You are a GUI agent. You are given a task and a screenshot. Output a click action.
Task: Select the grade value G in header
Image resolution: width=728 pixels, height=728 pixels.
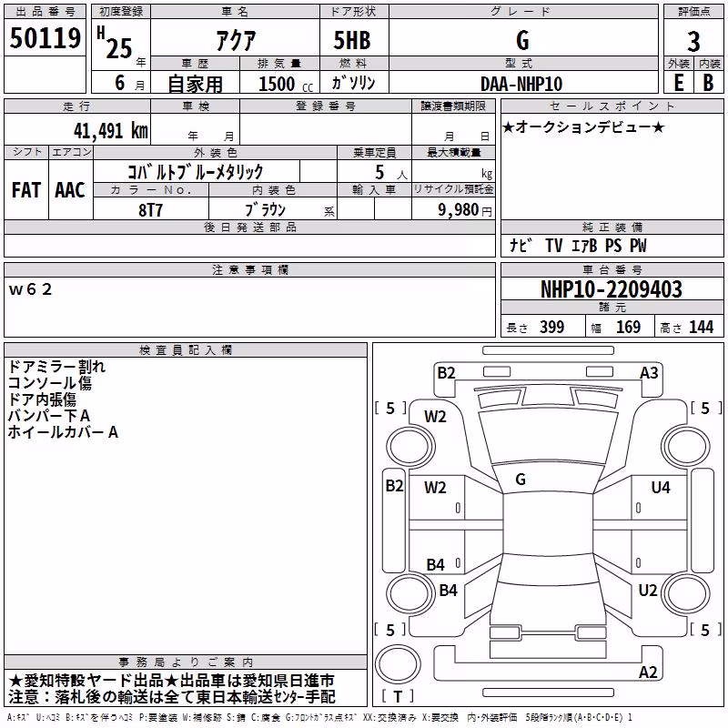pos(522,40)
